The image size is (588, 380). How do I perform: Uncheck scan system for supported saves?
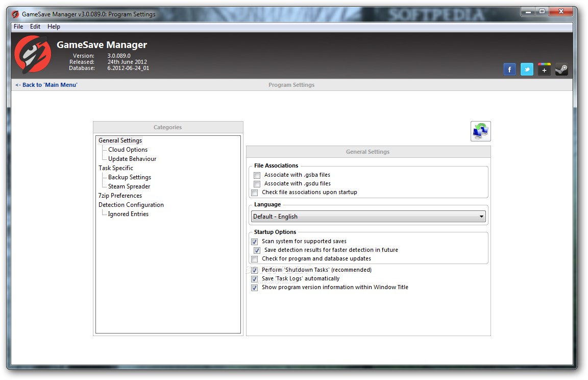(255, 242)
